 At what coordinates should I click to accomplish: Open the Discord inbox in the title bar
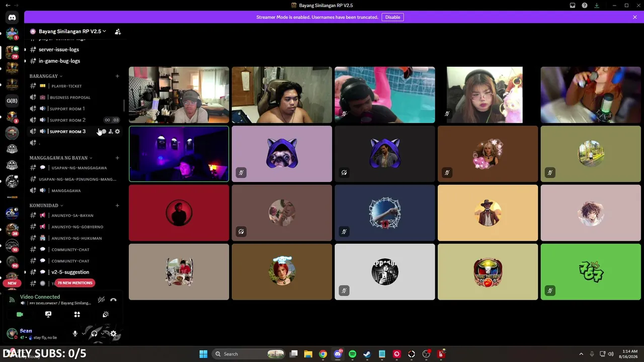pyautogui.click(x=573, y=6)
